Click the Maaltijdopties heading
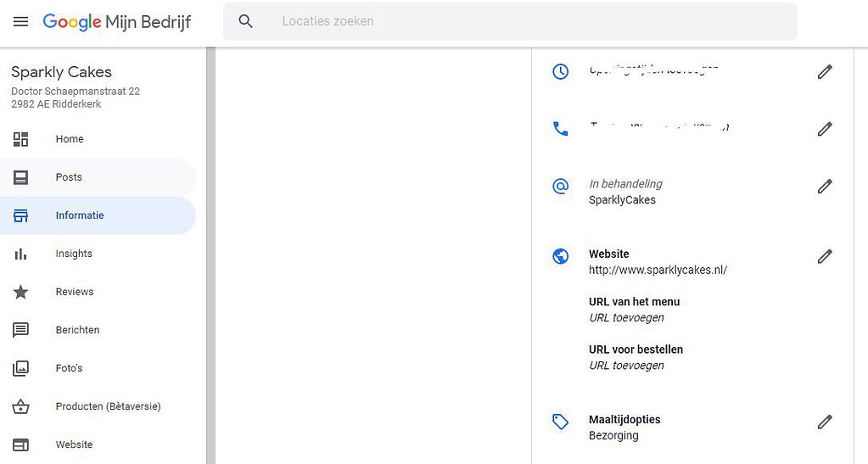The width and height of the screenshot is (868, 464). tap(624, 420)
